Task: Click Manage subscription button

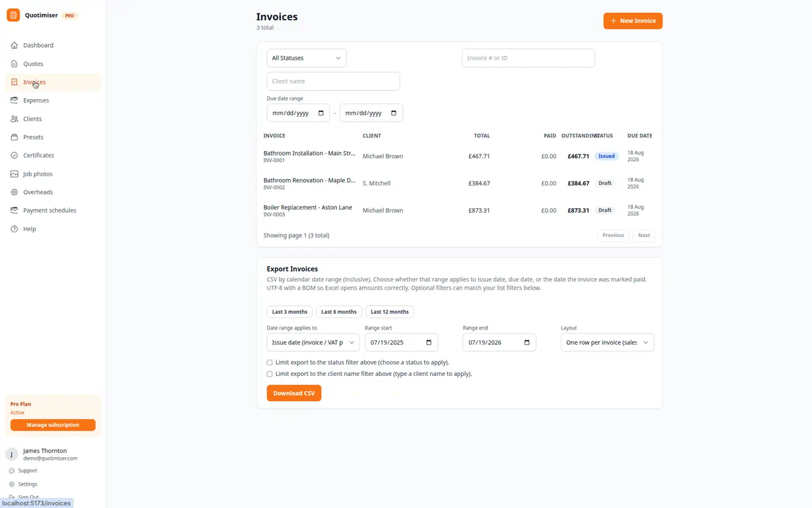Action: tap(53, 425)
